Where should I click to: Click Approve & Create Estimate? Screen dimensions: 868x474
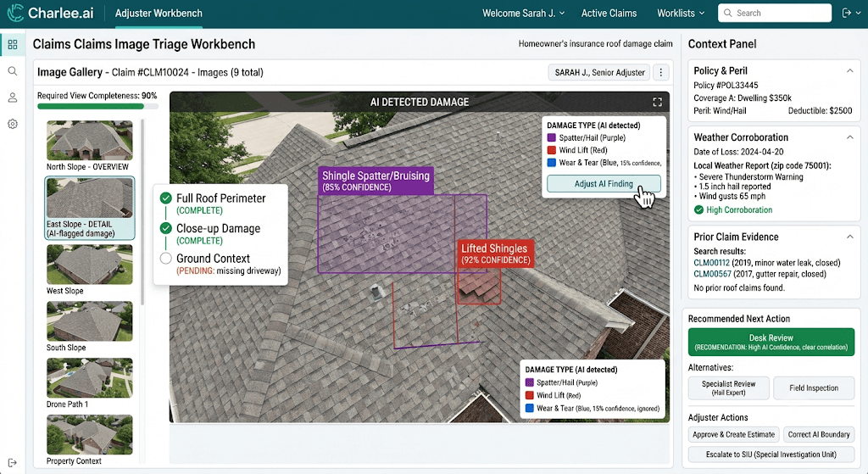tap(733, 435)
